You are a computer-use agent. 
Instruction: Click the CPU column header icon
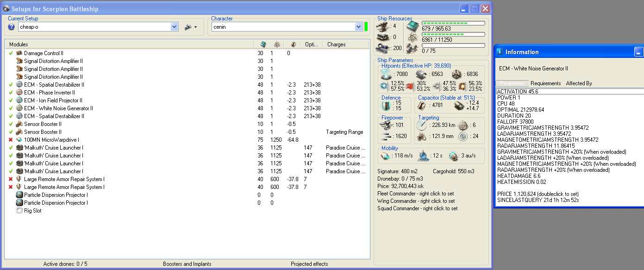pyautogui.click(x=263, y=44)
